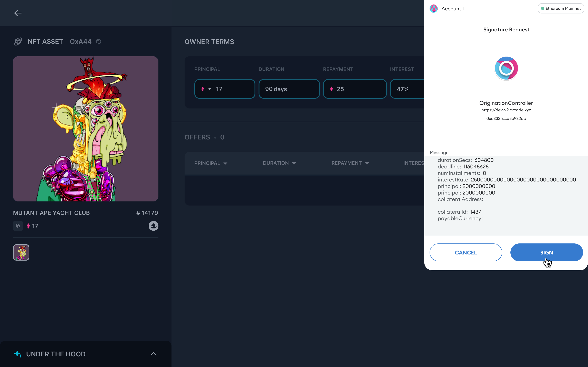Open Ethereum Mainnet network selector
The image size is (588, 367).
561,9
